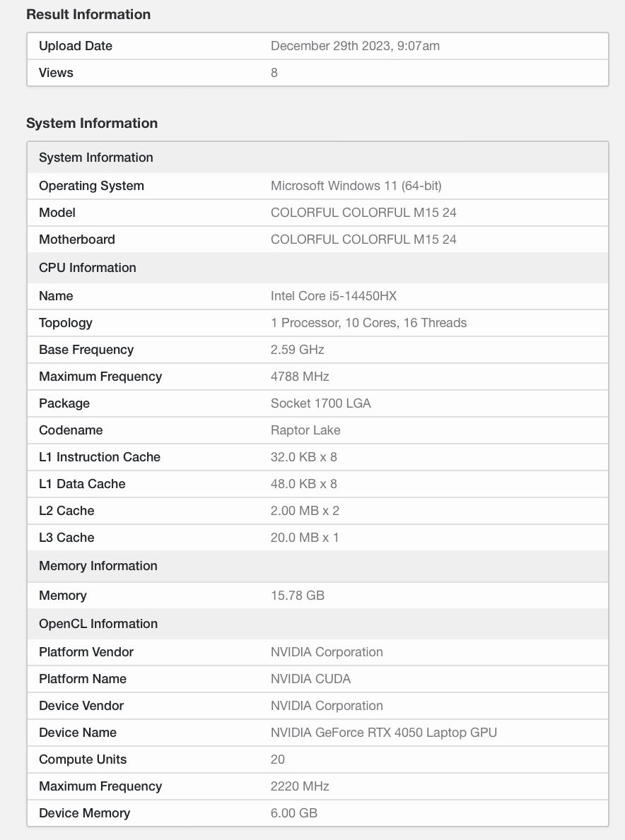625x840 pixels.
Task: Click the CPU Information section header
Action: point(88,268)
